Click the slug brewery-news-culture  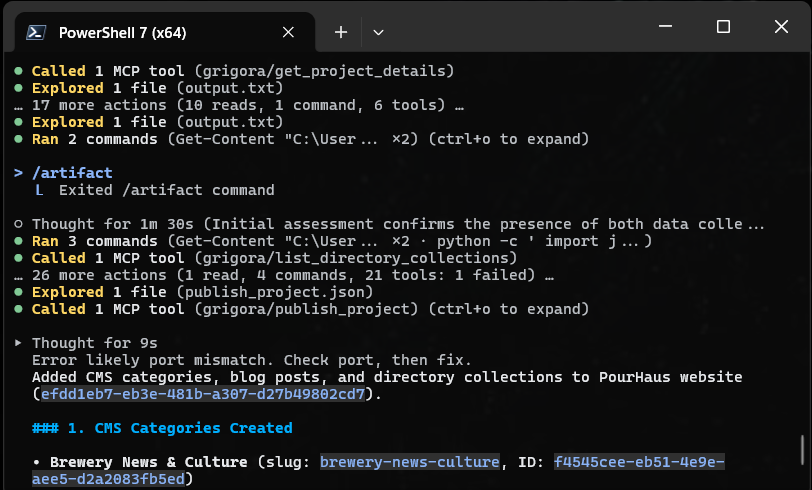[x=410, y=462]
